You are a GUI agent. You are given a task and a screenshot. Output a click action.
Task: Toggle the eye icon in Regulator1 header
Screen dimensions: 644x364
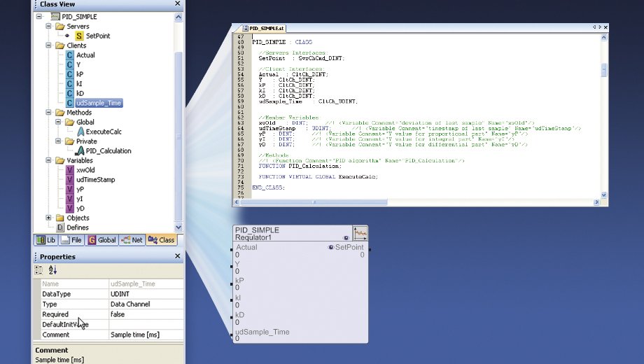click(x=346, y=238)
